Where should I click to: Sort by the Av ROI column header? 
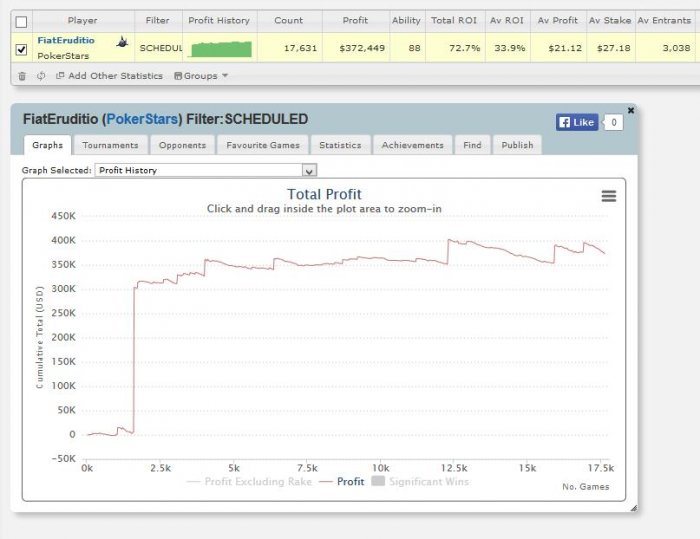pos(507,21)
